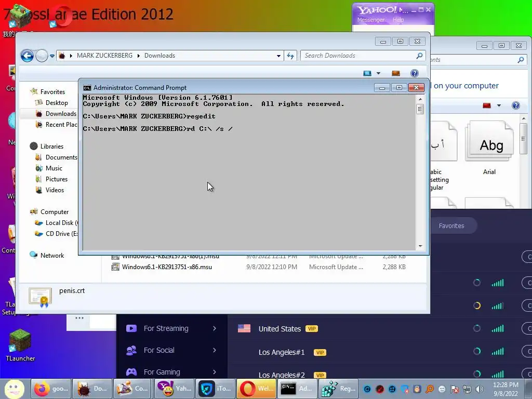Click Command Prompt scrollbar down arrow
The image size is (532, 399).
[x=420, y=246]
